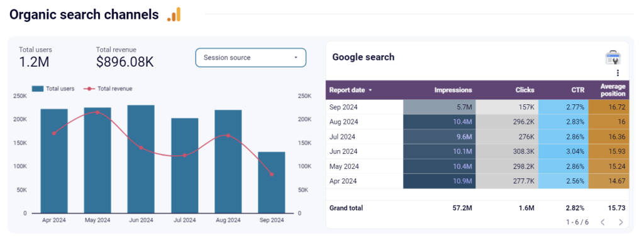Click the 15.24 average position cell
The image size is (644, 240).
click(x=609, y=166)
